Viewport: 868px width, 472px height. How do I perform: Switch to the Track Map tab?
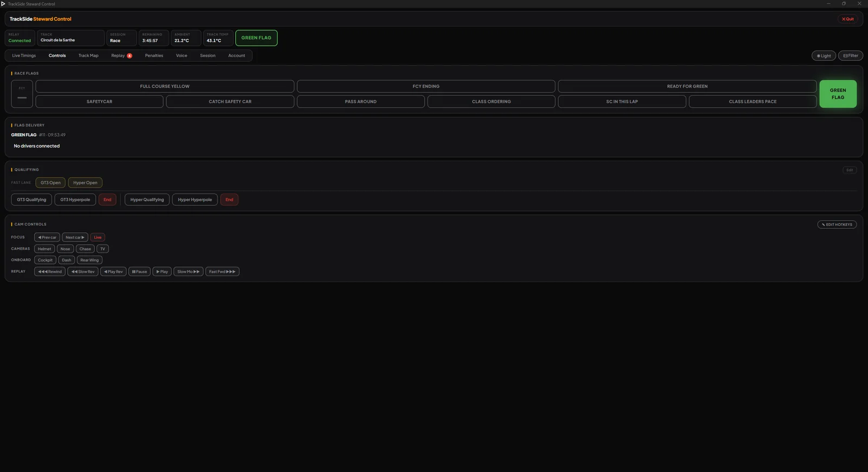(88, 56)
